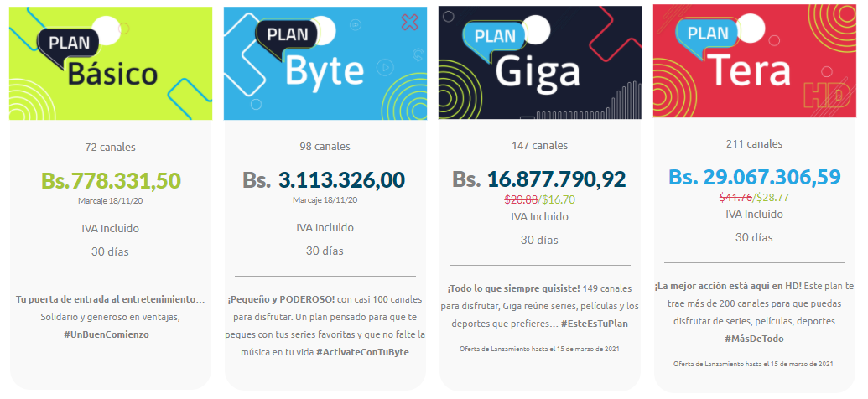Select the Bs. 3.113.326,00 Byte price
This screenshot has width=868, height=399.
point(324,180)
